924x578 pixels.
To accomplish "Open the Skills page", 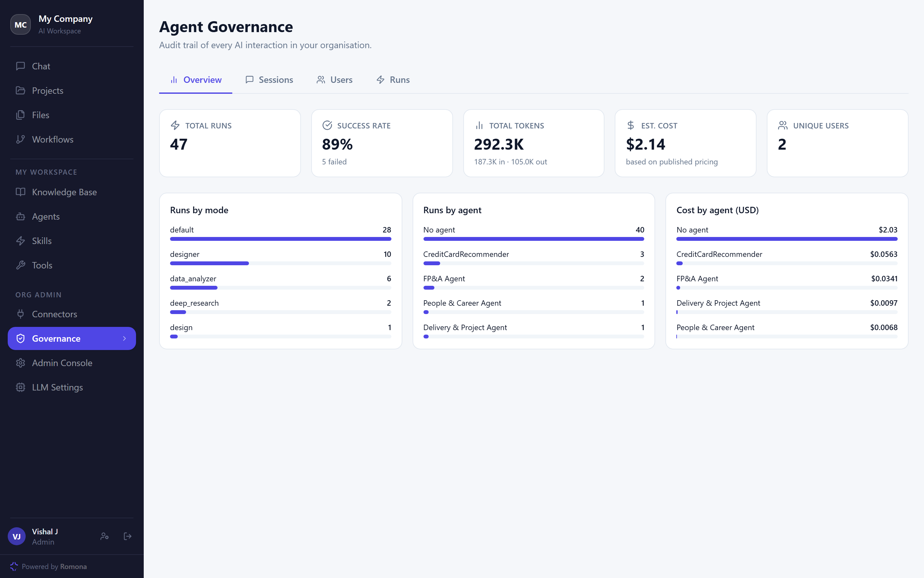I will click(x=72, y=241).
